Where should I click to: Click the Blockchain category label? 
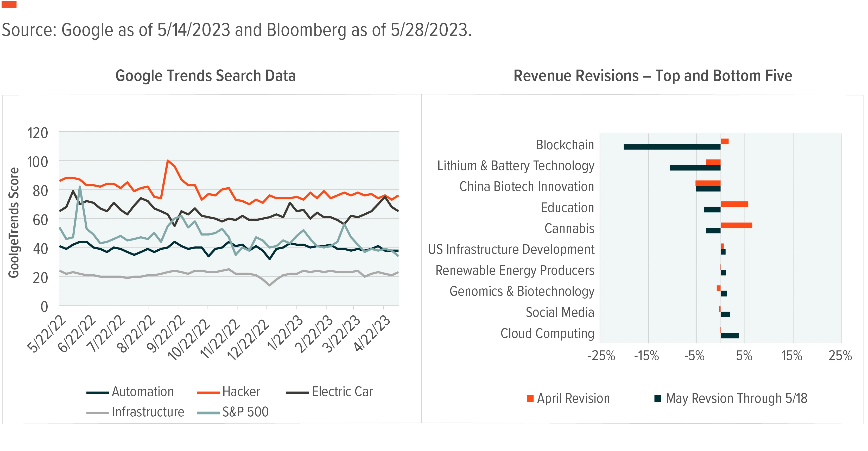(565, 145)
